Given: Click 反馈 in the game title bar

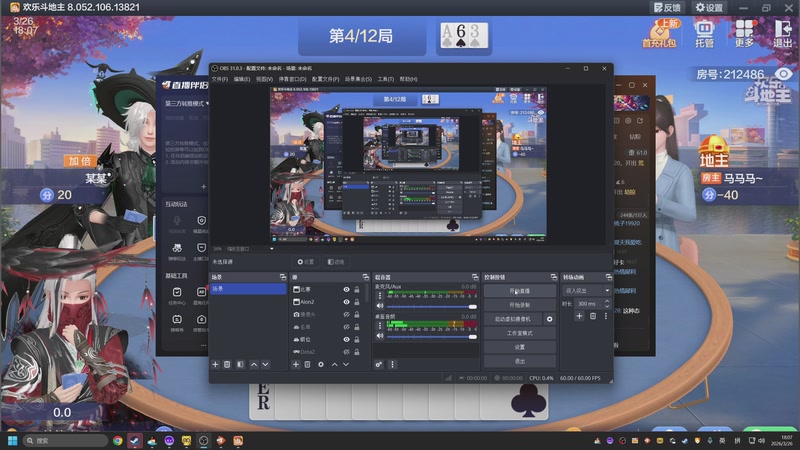Looking at the screenshot, I should (667, 8).
